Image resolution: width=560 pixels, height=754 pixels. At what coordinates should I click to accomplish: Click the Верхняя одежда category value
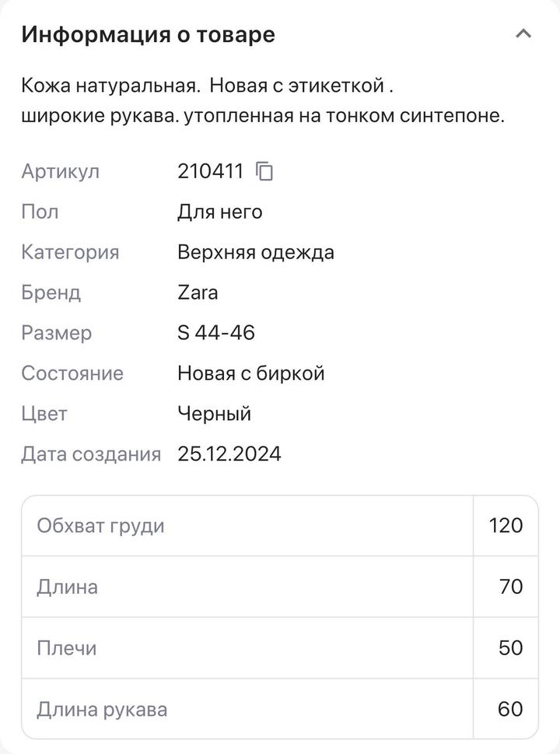[255, 252]
